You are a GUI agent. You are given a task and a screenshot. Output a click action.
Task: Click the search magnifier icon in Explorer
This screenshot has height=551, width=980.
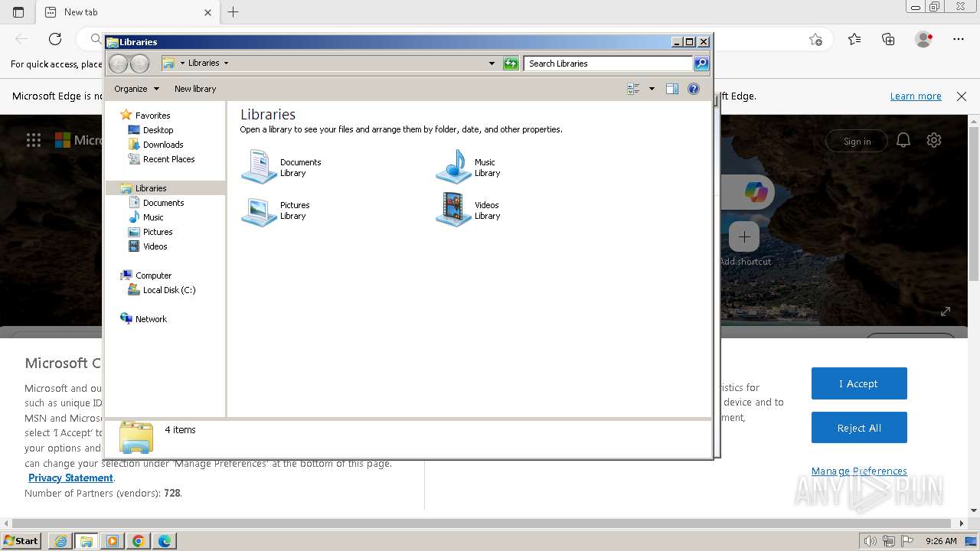(701, 64)
